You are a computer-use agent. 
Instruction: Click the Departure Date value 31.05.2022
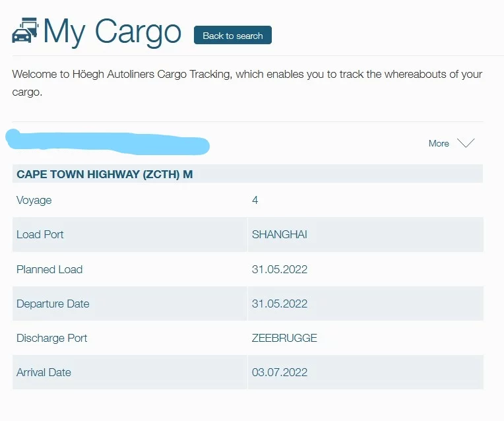[x=280, y=304]
